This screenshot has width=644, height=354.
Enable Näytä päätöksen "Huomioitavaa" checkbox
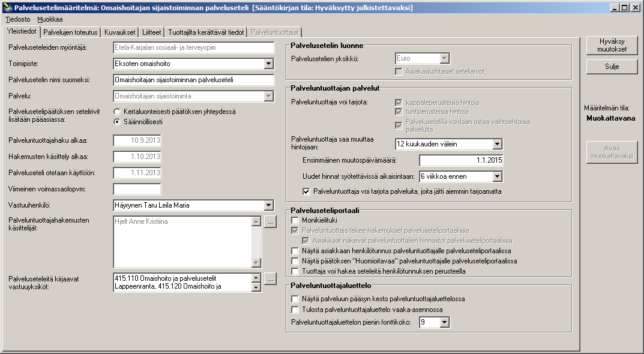click(295, 261)
